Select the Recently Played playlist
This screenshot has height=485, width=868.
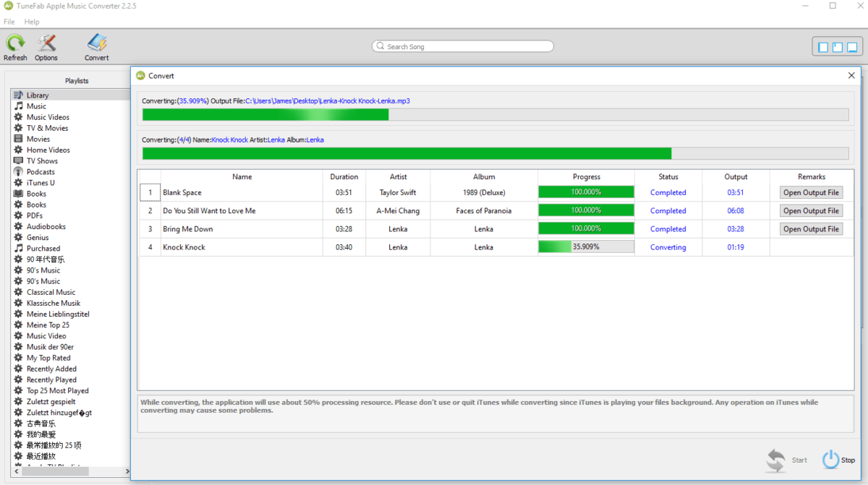(51, 379)
